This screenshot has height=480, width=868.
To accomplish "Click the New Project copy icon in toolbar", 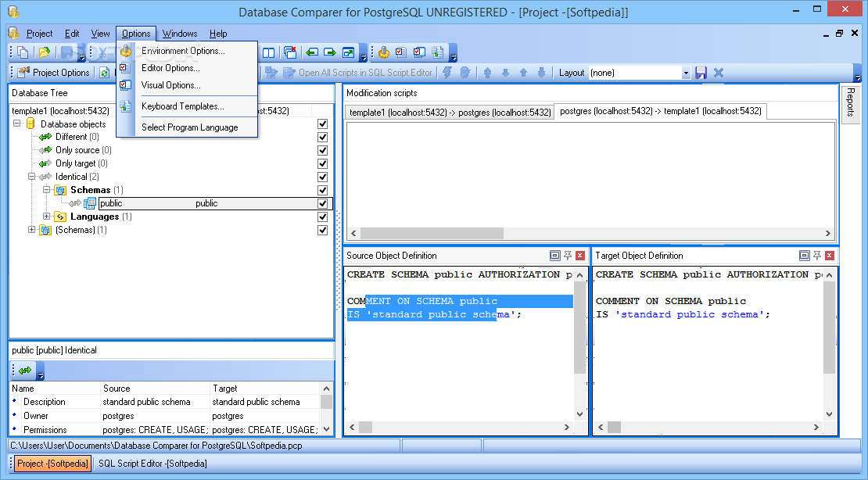I will coord(23,52).
